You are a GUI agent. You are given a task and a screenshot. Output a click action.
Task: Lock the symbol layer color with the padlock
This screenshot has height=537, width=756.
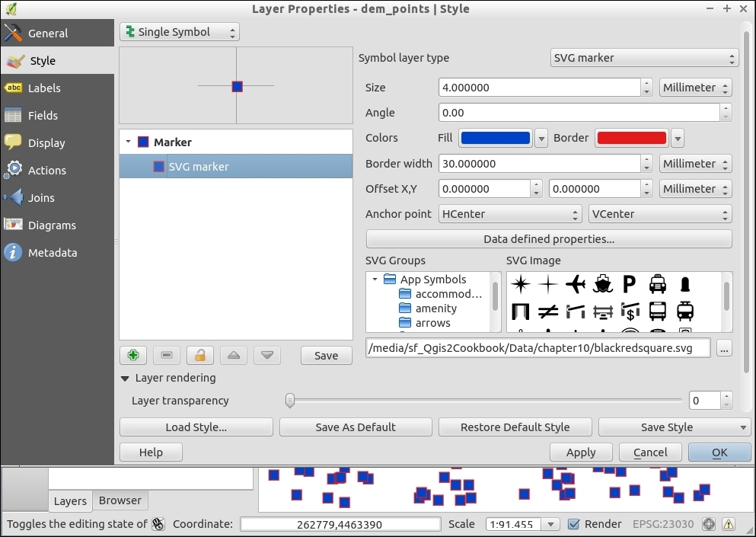[x=199, y=356]
